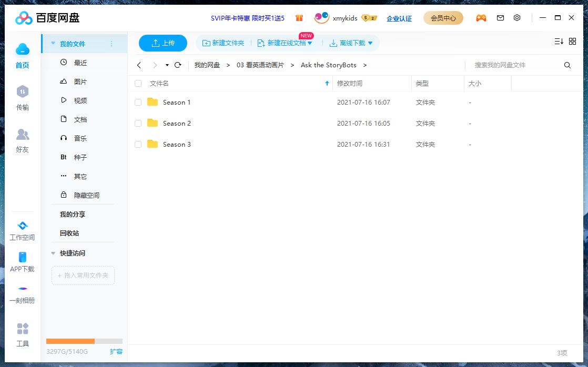Click the gift box icon
The image size is (588, 367).
click(x=299, y=18)
